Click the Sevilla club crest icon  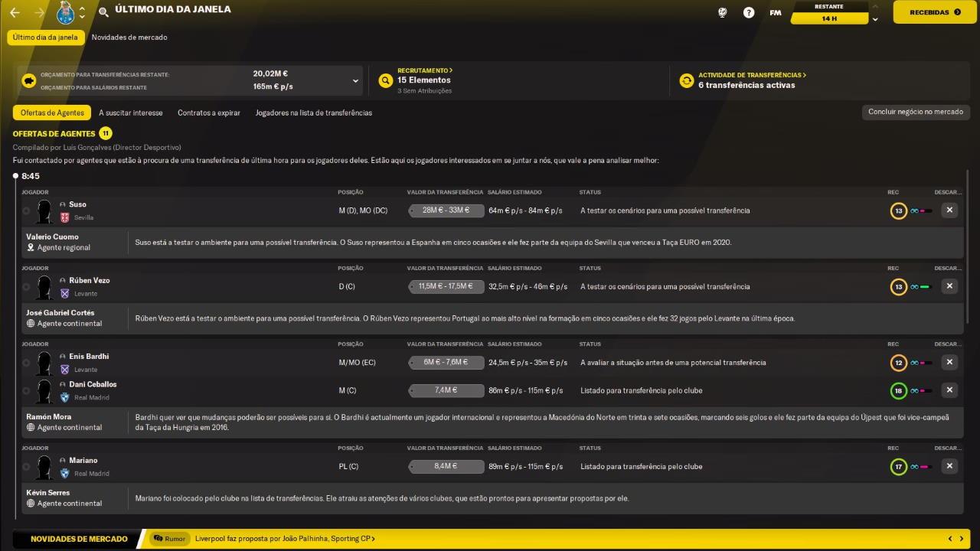tap(64, 217)
